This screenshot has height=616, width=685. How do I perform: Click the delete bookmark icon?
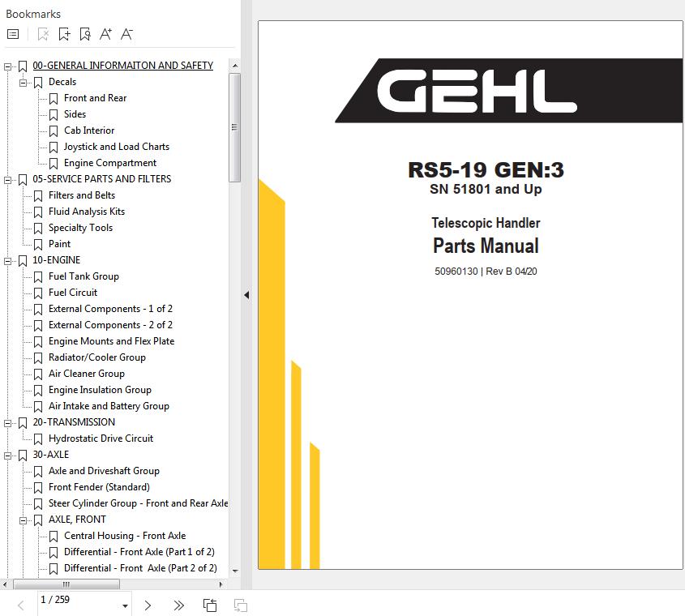point(43,34)
